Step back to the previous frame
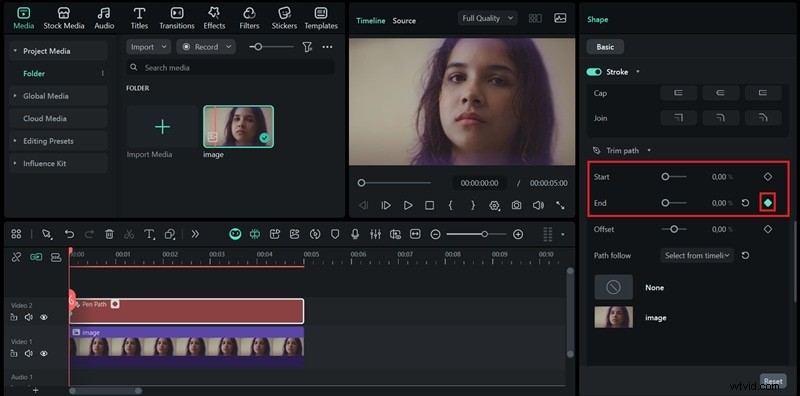This screenshot has height=396, width=800. (x=363, y=205)
